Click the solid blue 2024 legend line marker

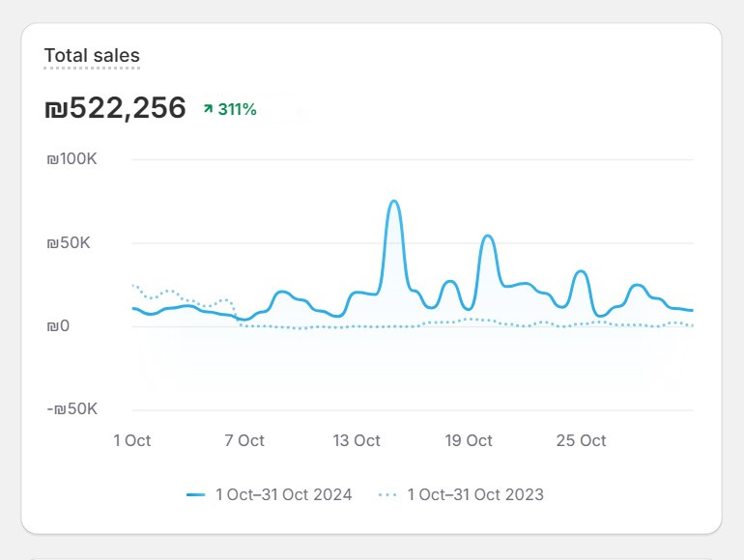[196, 494]
